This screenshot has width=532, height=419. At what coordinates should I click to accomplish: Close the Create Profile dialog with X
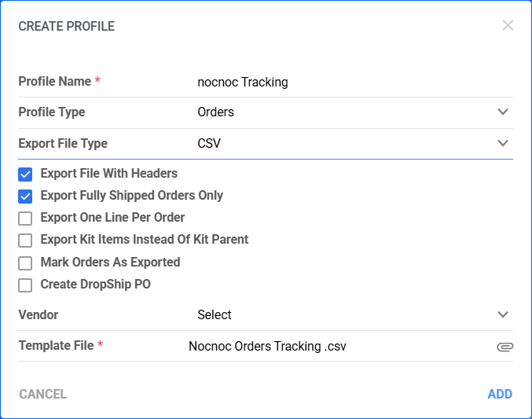[508, 25]
